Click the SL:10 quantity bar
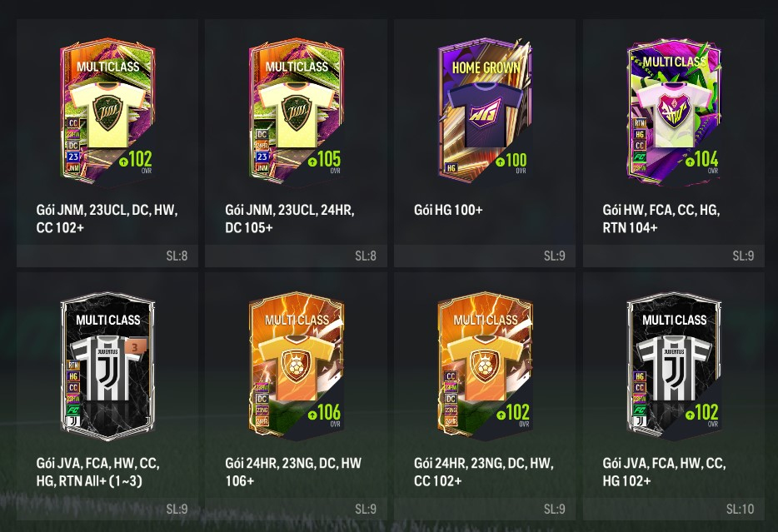Screen dimensions: 778x532 [674, 509]
